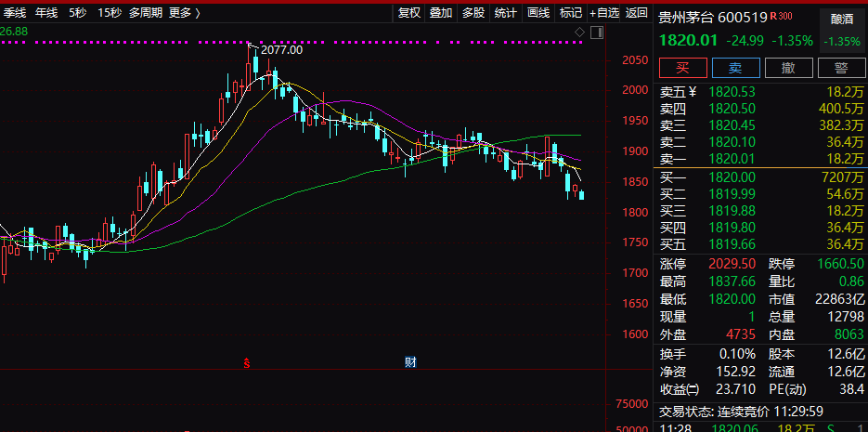Click the blue 财 financial marker
Viewport: 868px width, 432px height.
click(410, 362)
